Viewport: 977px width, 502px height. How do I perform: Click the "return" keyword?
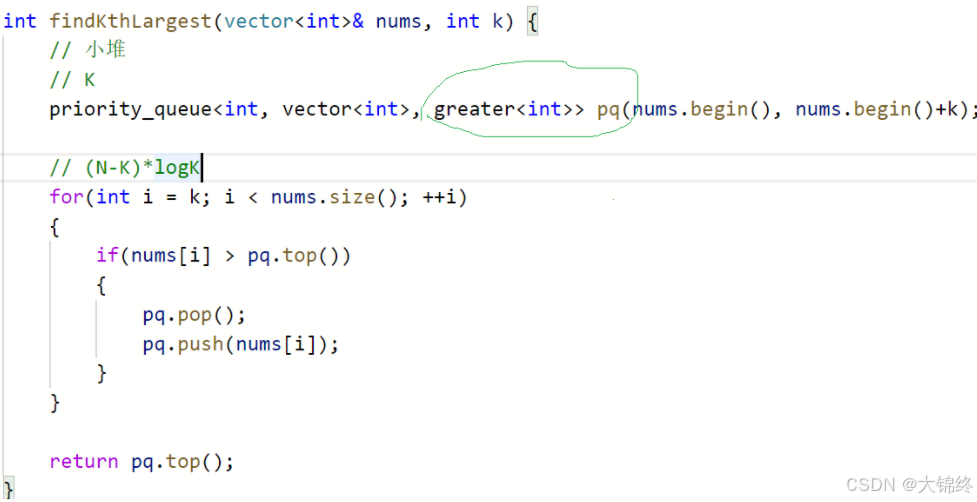point(84,462)
